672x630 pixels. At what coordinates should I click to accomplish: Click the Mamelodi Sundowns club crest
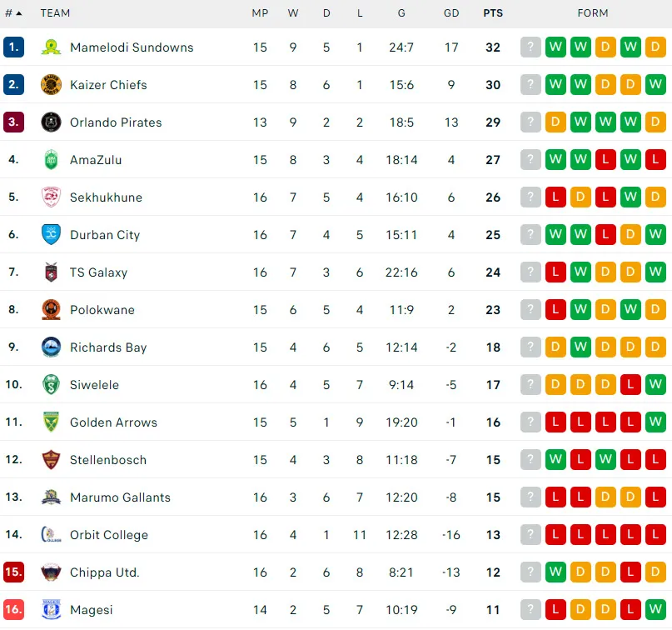51,47
